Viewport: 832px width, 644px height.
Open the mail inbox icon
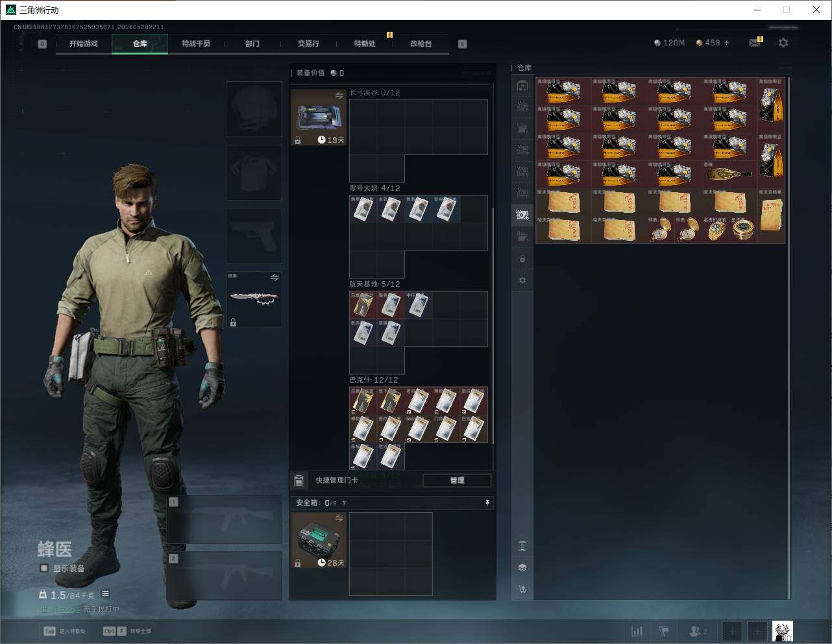754,43
